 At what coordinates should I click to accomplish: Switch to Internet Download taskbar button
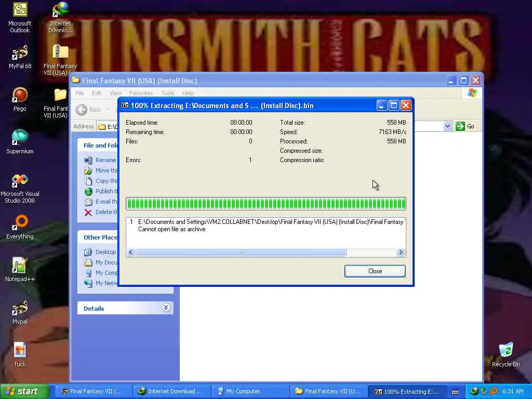171,391
